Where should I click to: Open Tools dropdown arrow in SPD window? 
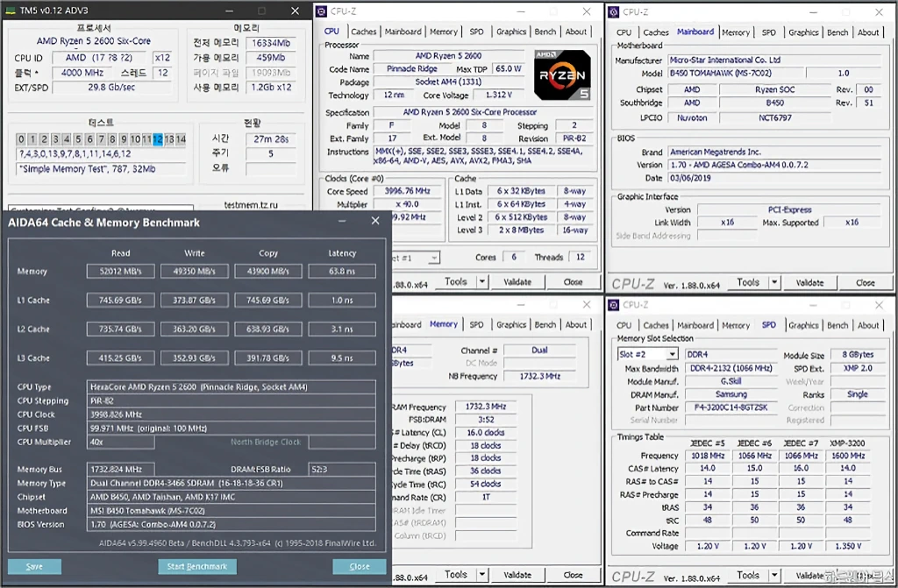(x=774, y=575)
